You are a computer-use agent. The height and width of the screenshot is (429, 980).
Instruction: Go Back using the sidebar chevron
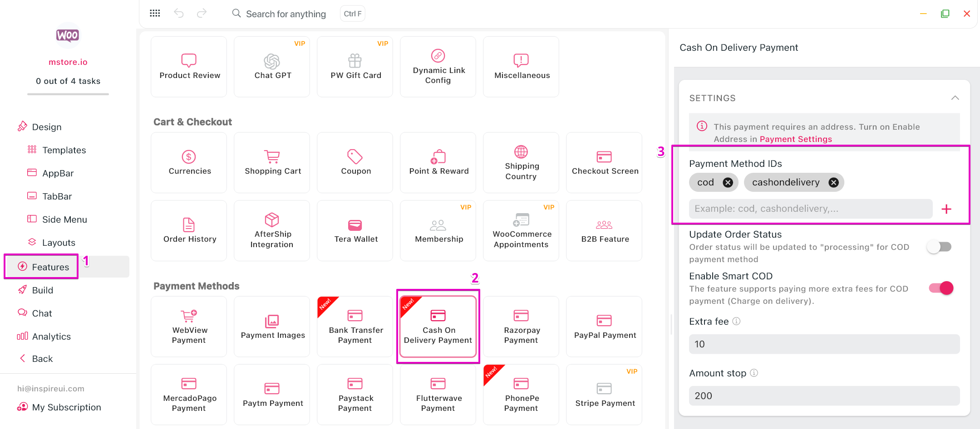click(x=23, y=359)
